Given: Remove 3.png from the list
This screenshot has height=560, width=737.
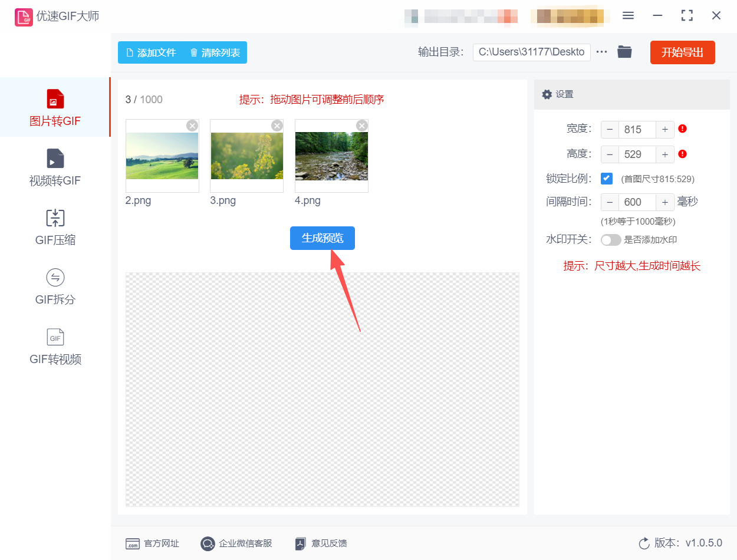Looking at the screenshot, I should pos(277,126).
